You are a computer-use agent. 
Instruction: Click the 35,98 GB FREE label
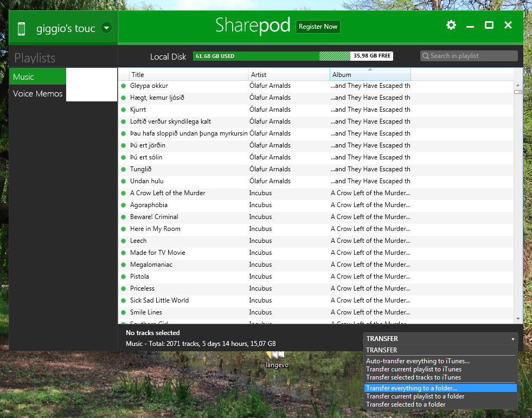372,56
